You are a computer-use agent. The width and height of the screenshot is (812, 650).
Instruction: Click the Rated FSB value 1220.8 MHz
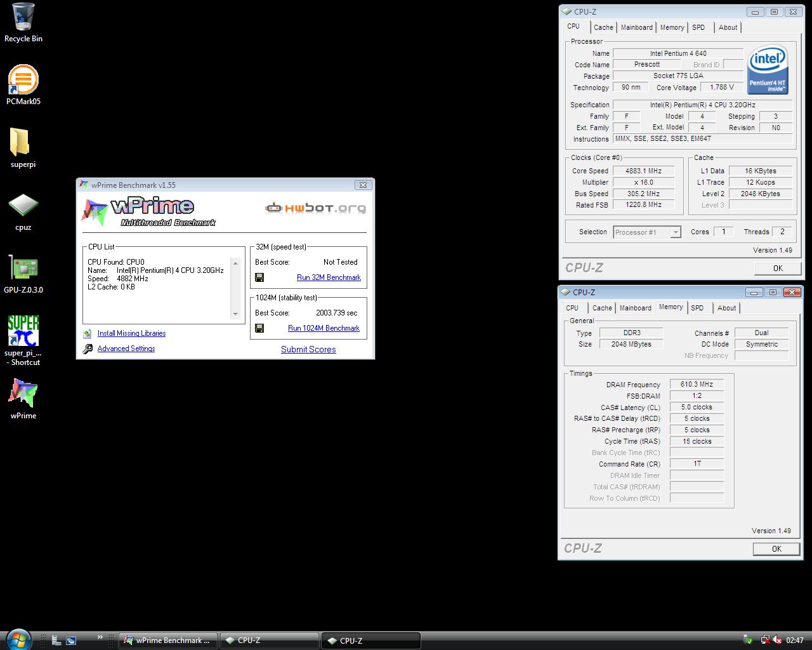643,205
